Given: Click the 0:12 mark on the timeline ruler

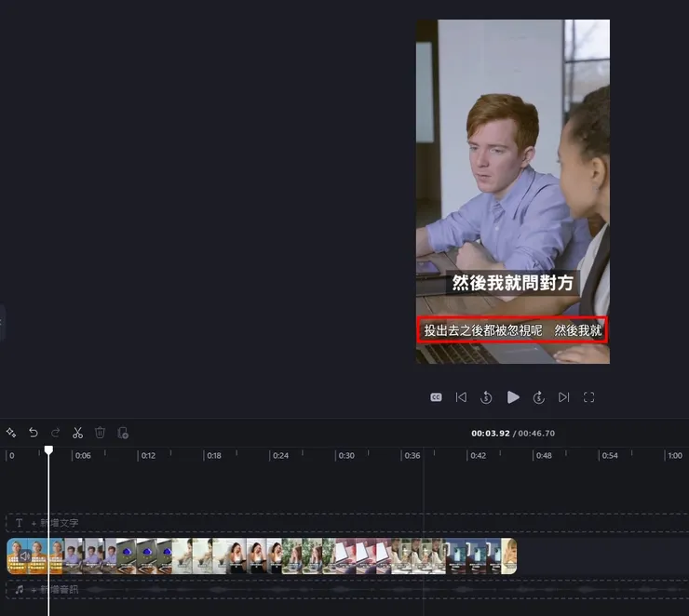Looking at the screenshot, I should pos(148,455).
